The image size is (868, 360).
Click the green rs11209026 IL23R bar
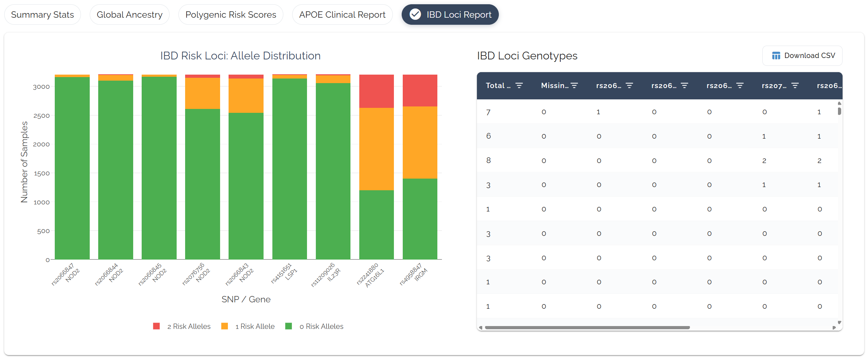333,171
